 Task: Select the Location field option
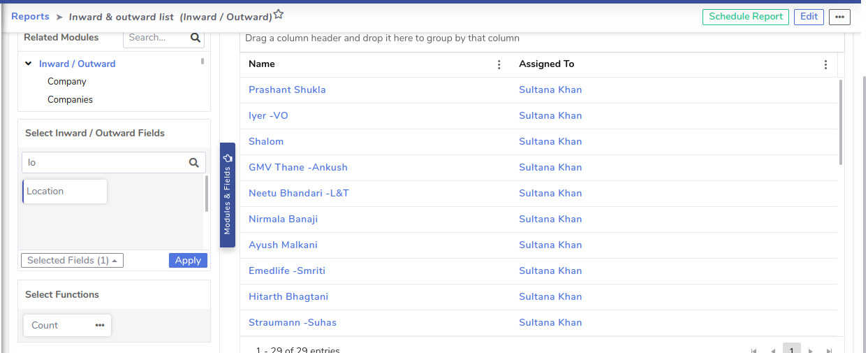point(65,192)
